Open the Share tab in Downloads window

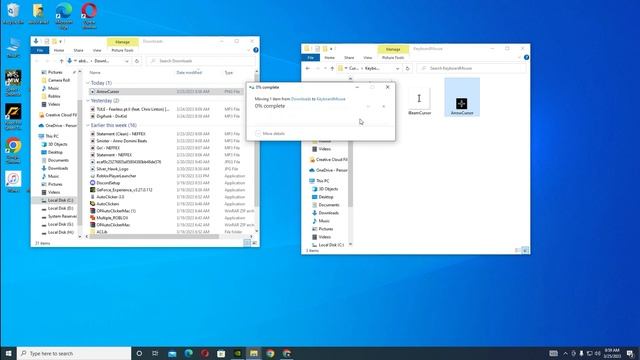click(78, 50)
